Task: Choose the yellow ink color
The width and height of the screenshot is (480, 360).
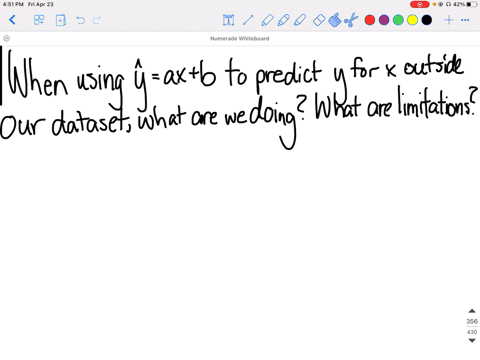Action: click(412, 20)
